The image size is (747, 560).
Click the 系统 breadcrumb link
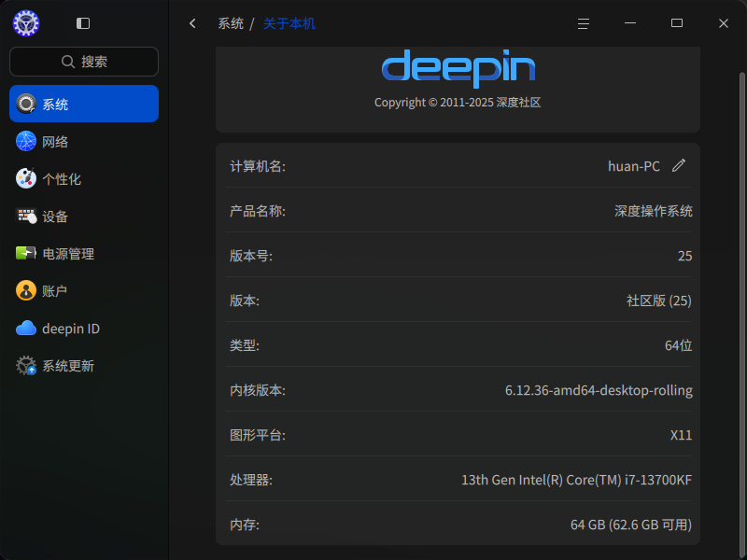pyautogui.click(x=231, y=23)
